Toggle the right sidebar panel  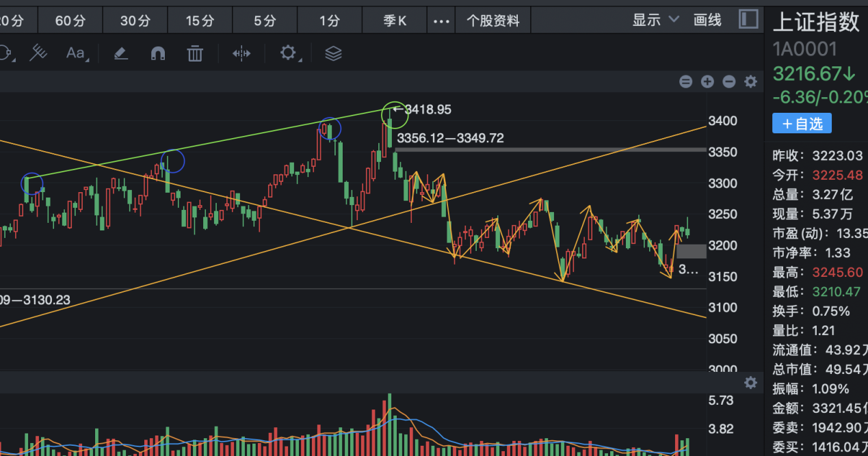749,19
